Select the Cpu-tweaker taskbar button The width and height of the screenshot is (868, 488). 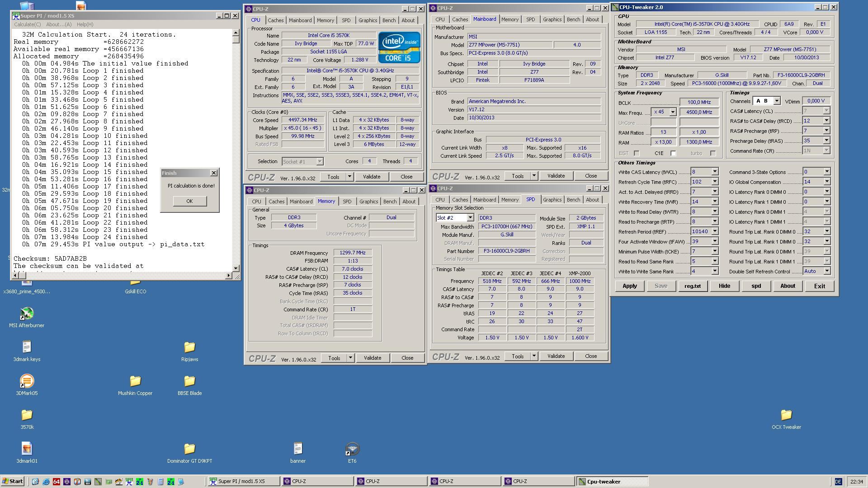(x=612, y=482)
